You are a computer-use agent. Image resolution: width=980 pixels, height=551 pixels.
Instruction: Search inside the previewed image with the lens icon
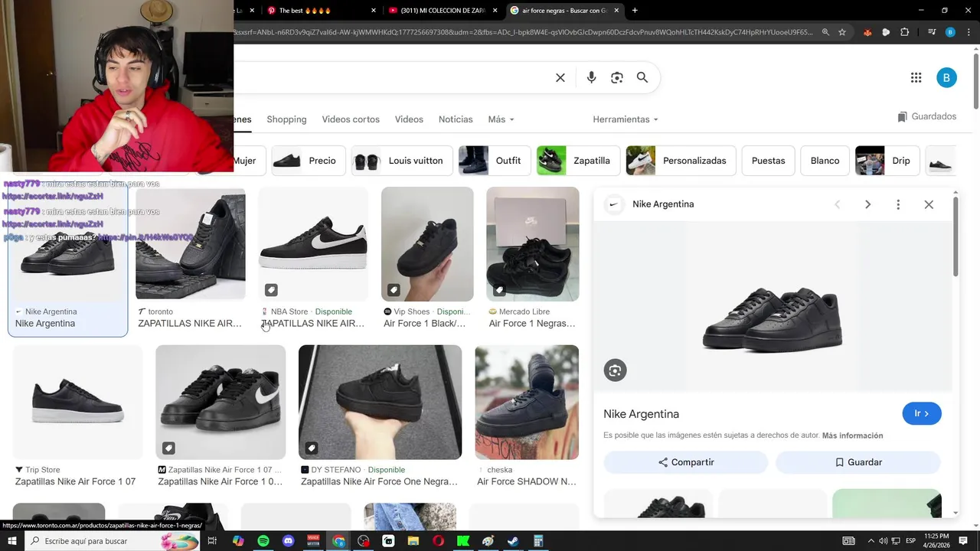pos(615,370)
